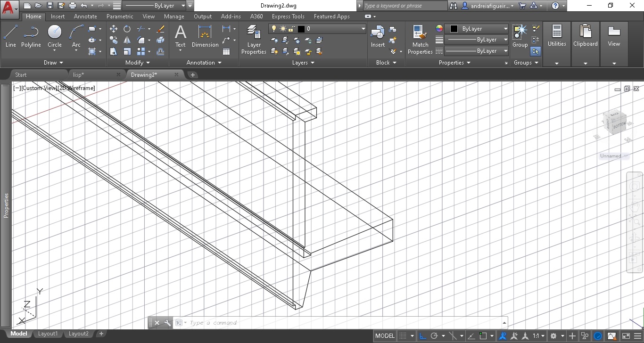The width and height of the screenshot is (644, 343).
Task: Open the Annotate ribbon tab
Action: point(85,16)
